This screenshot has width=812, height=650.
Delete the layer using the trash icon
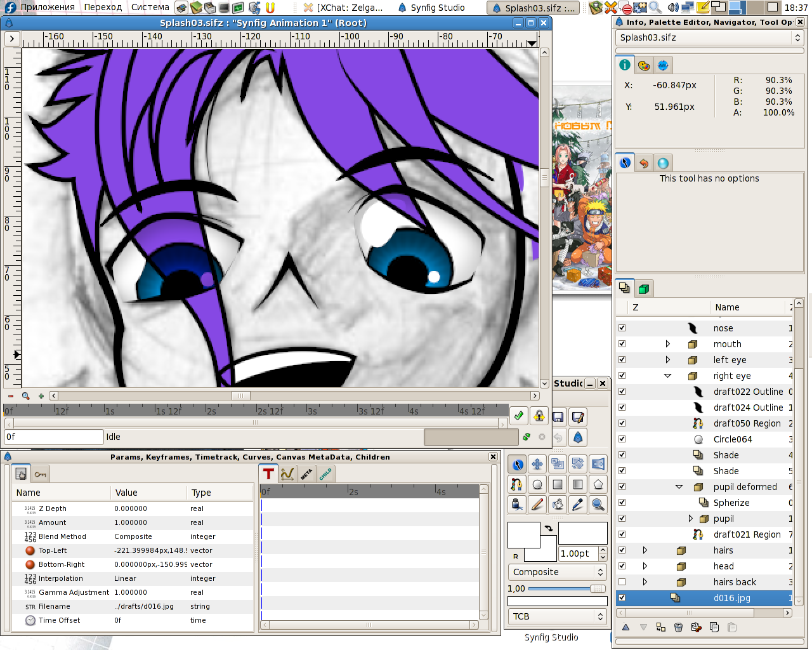click(678, 627)
